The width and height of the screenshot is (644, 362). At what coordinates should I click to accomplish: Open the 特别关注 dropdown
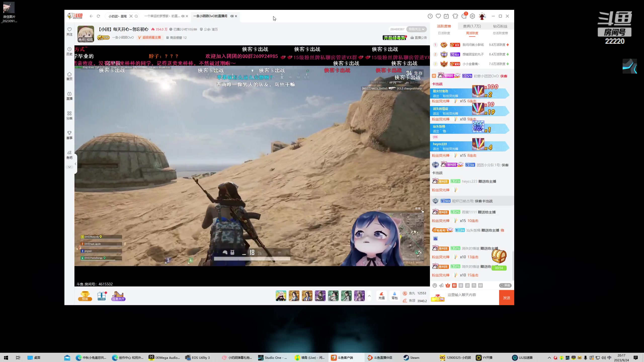(417, 29)
